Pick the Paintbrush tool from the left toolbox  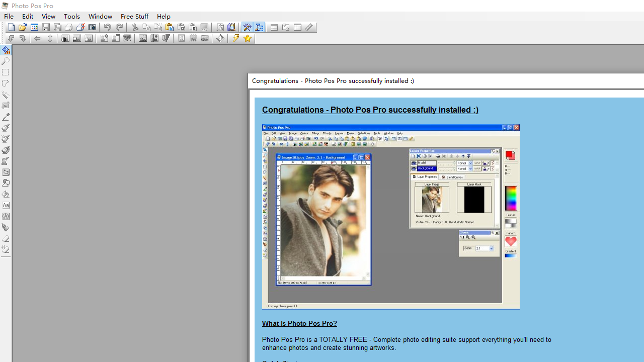pos(6,128)
